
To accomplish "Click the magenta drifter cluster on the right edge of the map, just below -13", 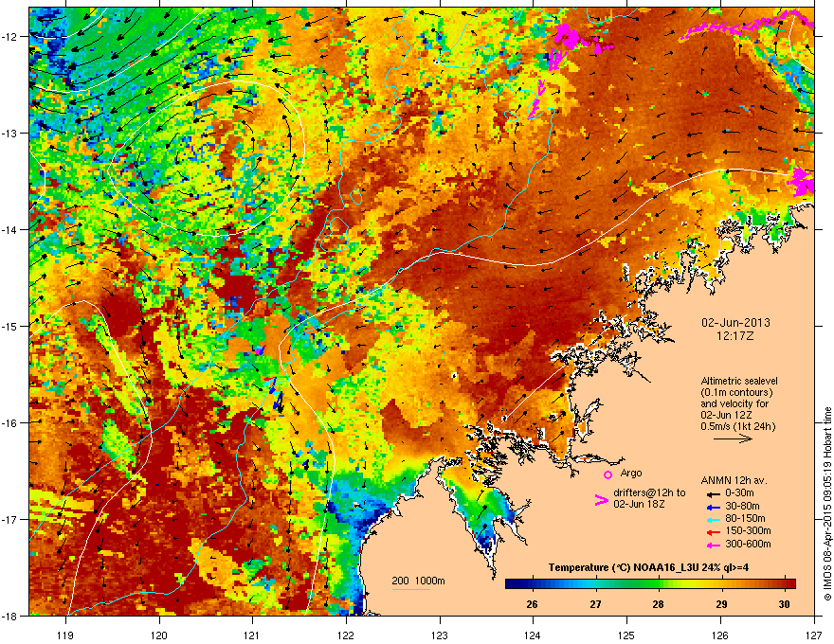I will tap(801, 181).
